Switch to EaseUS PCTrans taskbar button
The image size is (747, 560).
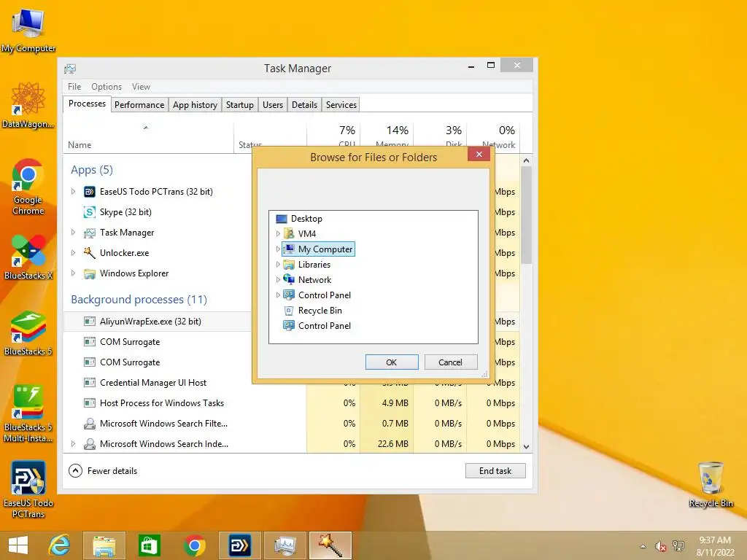coord(239,545)
